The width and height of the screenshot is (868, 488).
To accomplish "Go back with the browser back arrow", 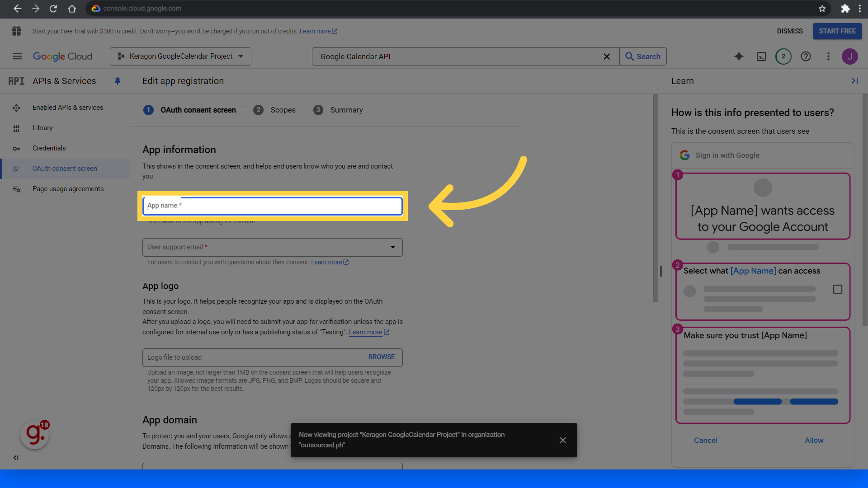I will coord(17,9).
